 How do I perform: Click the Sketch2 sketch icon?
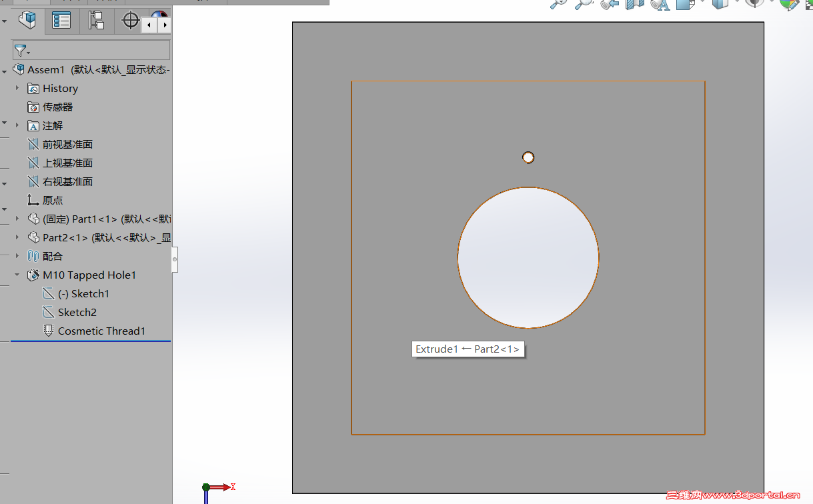[x=48, y=312]
